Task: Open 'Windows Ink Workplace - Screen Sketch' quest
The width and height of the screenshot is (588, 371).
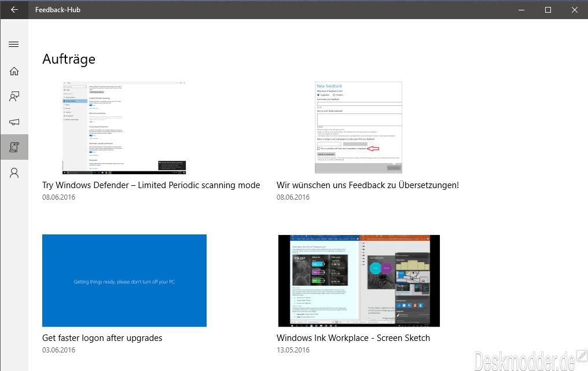Action: tap(353, 338)
